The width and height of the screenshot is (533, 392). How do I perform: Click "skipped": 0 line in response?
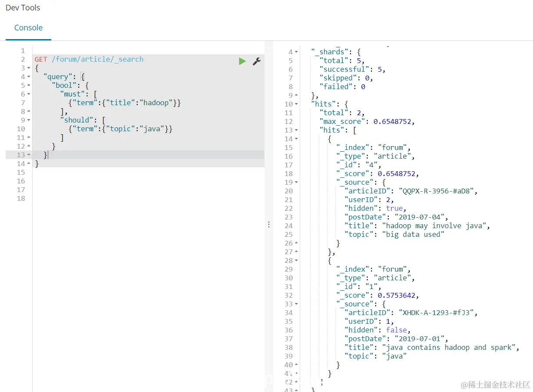point(346,78)
